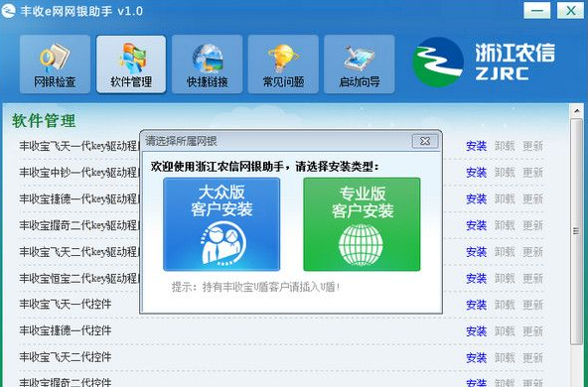
Task: Uninstall 丰收宝中钞一代key驱动程序
Action: (505, 173)
